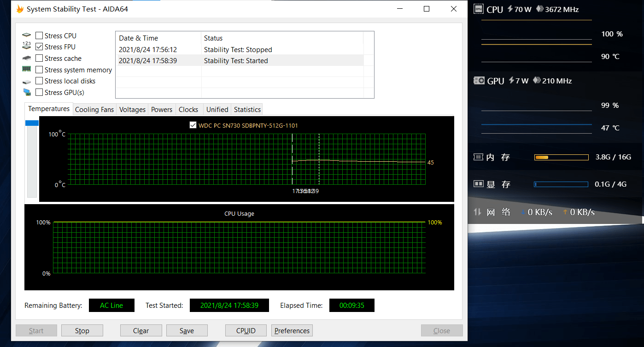Click the GPU card icon in the overlay
The image size is (644, 347).
(x=479, y=80)
